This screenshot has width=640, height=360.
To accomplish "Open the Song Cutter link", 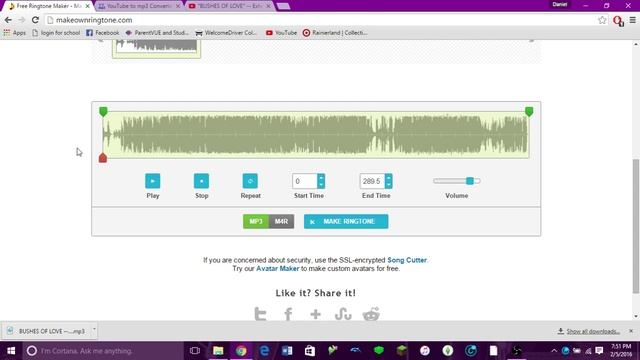I will click(407, 260).
